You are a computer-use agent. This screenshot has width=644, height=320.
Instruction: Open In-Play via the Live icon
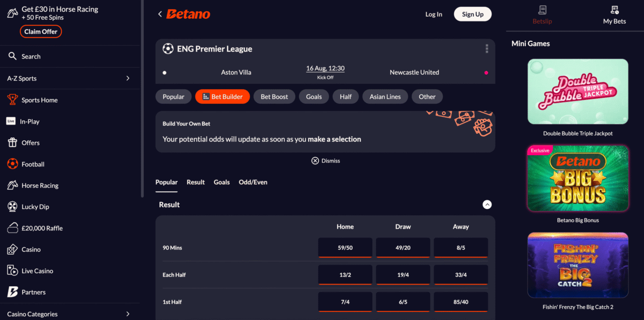(11, 121)
